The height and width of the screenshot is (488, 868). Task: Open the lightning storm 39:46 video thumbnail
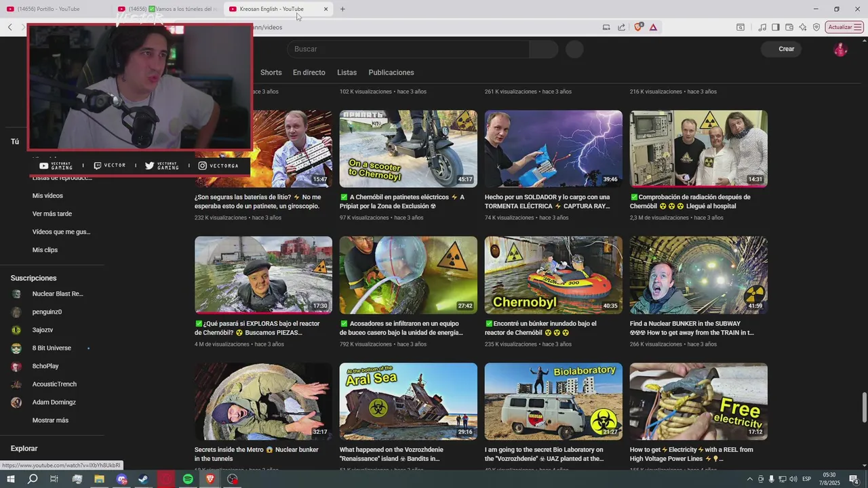[553, 148]
